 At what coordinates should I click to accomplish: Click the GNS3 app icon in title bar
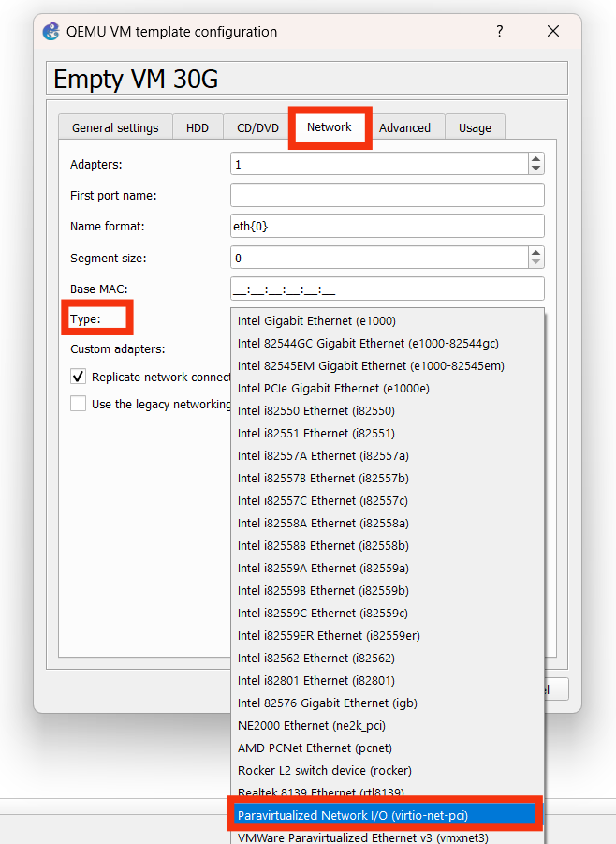tap(51, 32)
